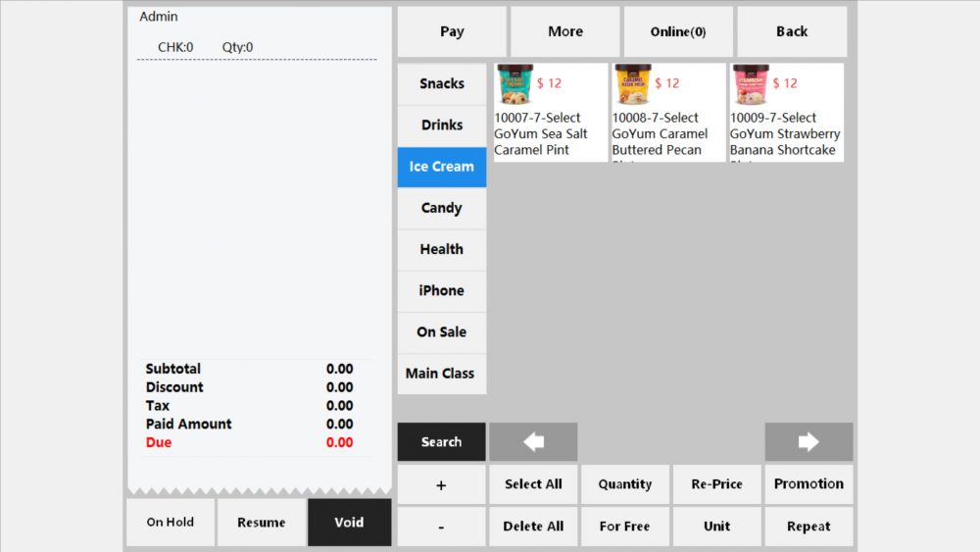Select GoYum Sea Salt Caramel Pint product
980x552 pixels.
(x=550, y=113)
